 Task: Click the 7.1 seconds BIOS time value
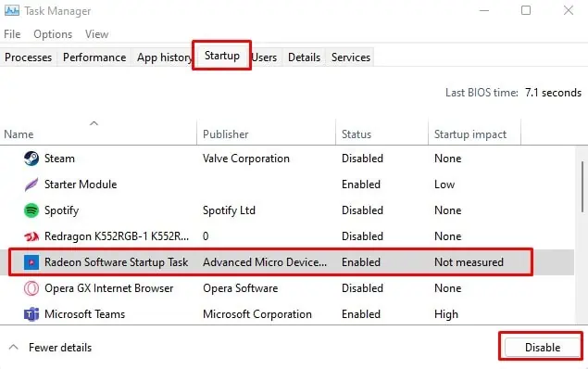pos(553,93)
